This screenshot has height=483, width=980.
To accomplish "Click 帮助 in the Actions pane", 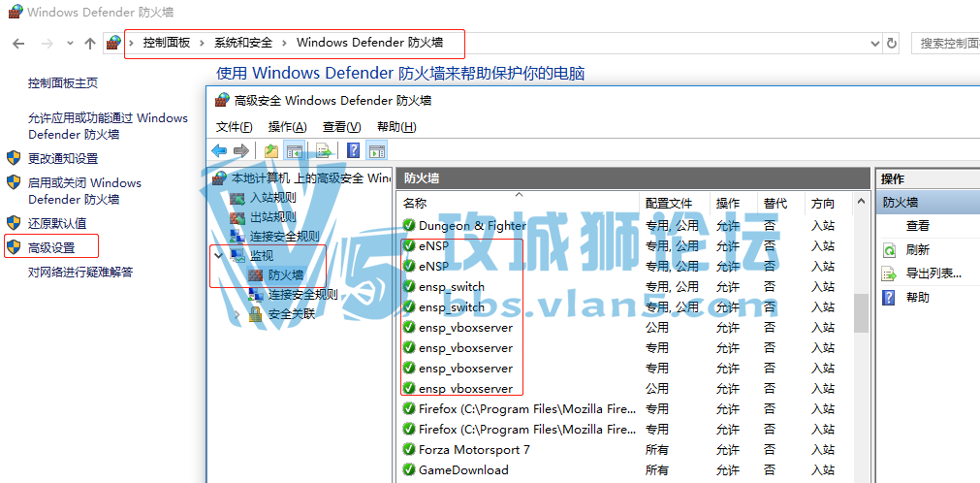I will pos(918,297).
